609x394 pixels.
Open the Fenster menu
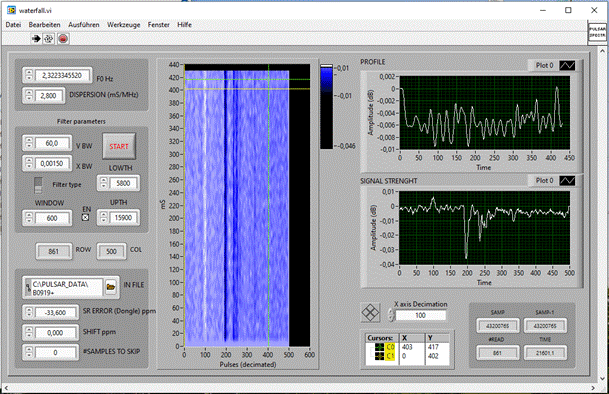pyautogui.click(x=158, y=24)
